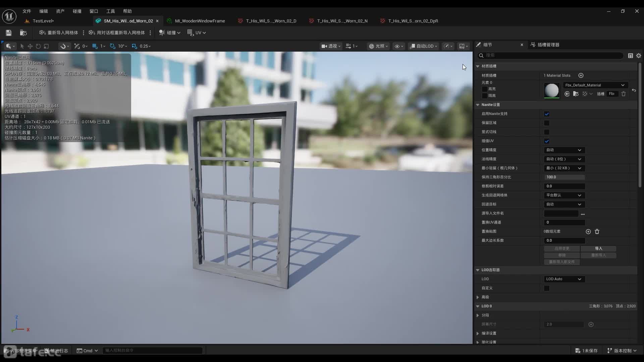Toggle the 插值UV checkbox
644x362 pixels.
click(x=547, y=141)
